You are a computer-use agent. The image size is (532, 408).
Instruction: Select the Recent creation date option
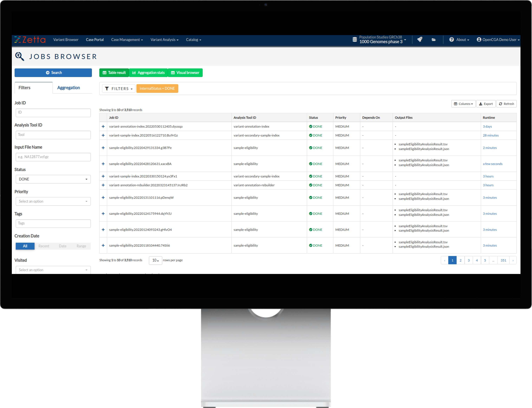coord(44,246)
